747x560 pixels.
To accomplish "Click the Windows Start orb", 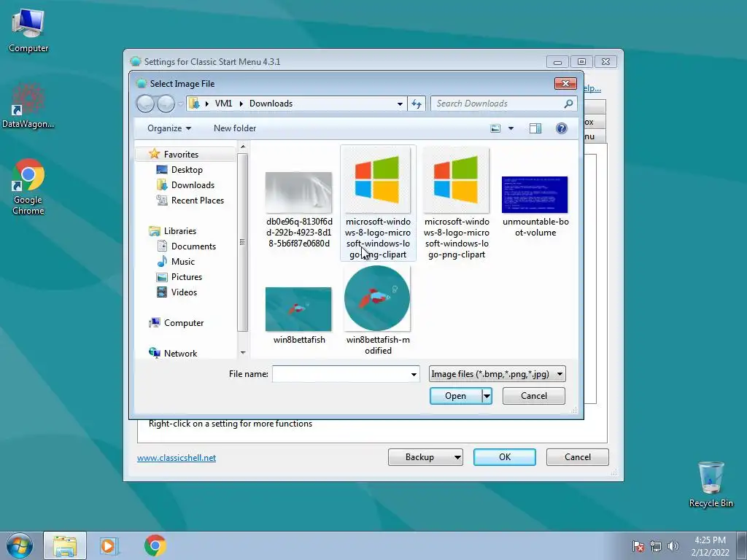I will tap(20, 545).
